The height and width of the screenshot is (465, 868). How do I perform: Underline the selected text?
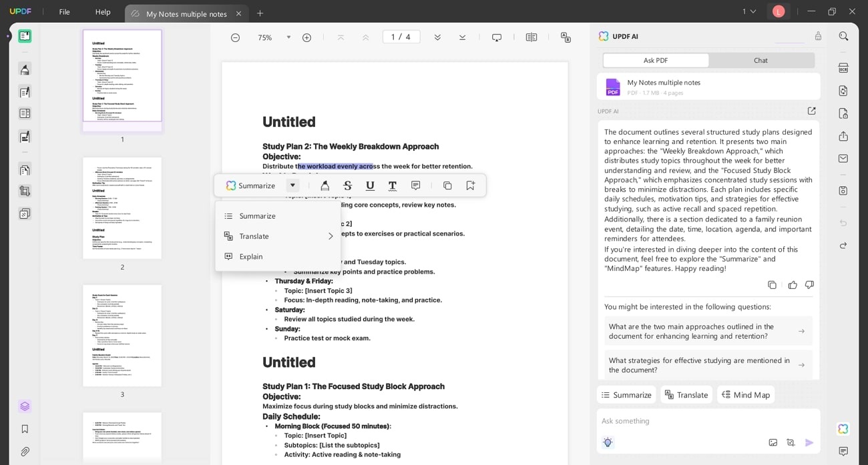tap(370, 185)
